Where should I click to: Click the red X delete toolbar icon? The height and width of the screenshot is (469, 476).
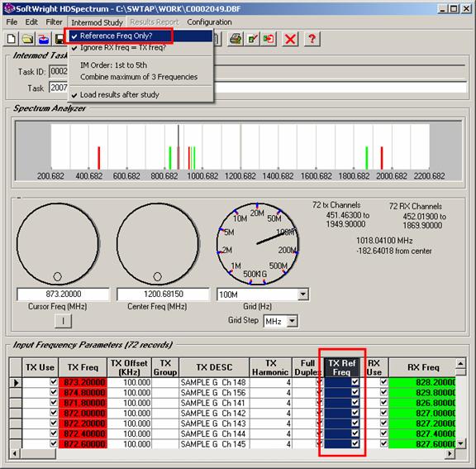click(290, 39)
